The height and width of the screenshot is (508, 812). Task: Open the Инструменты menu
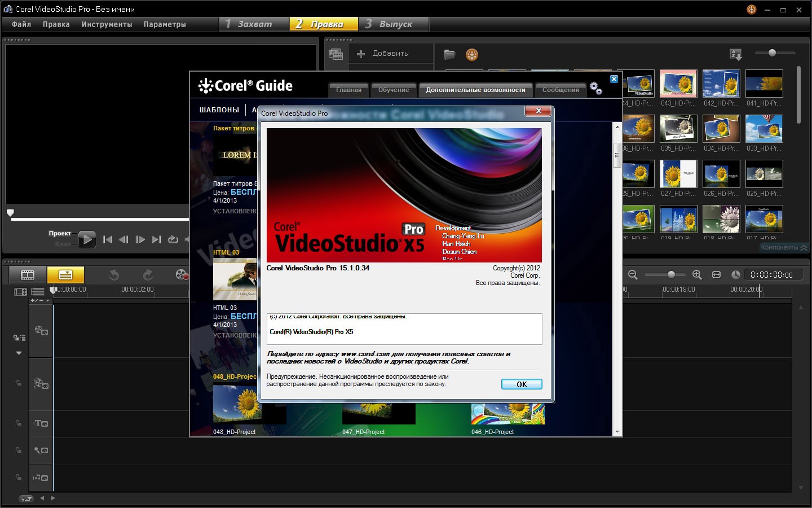point(107,24)
